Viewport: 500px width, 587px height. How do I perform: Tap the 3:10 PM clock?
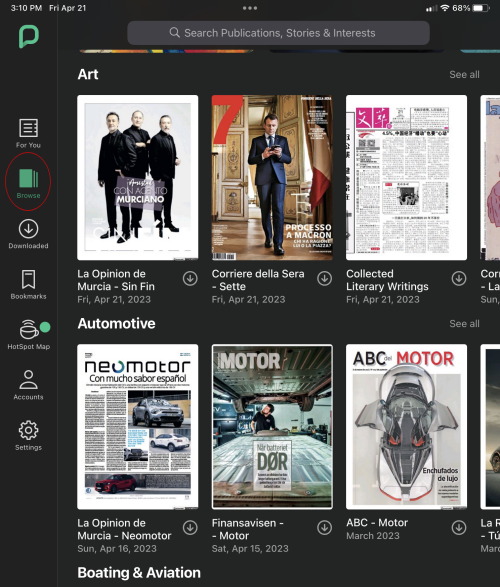[x=26, y=8]
